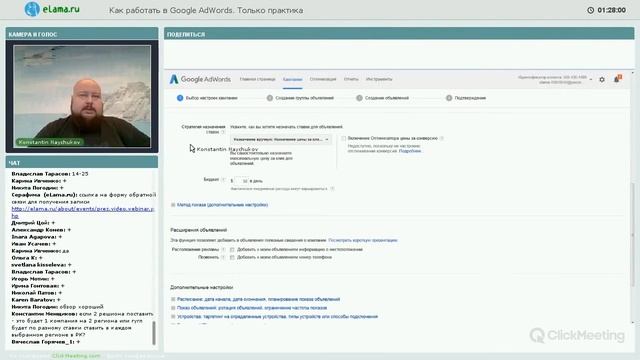Switch to 'Оптимизация' tab
The width and height of the screenshot is (640, 360).
323,79
